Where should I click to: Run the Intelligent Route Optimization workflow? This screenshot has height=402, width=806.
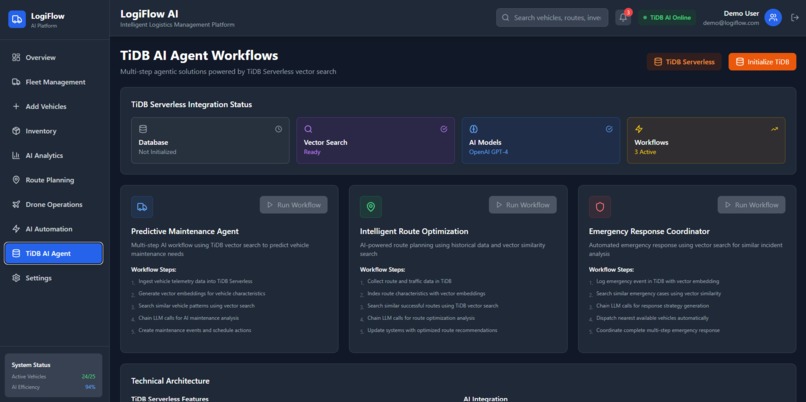[x=522, y=205]
